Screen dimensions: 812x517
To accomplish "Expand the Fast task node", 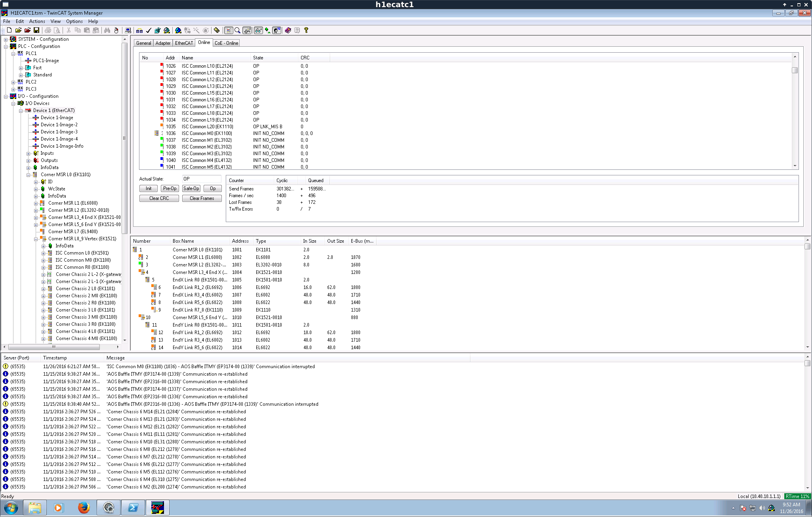I will pos(21,68).
